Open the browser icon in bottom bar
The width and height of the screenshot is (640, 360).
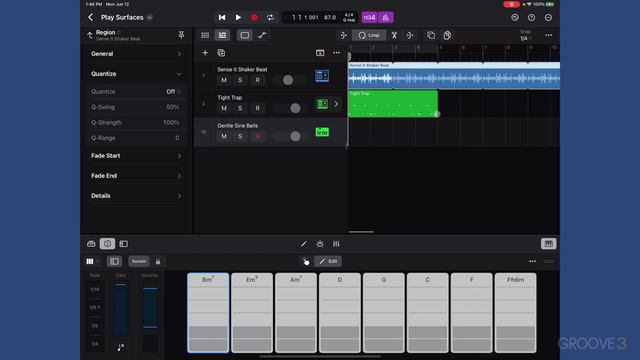click(x=91, y=244)
